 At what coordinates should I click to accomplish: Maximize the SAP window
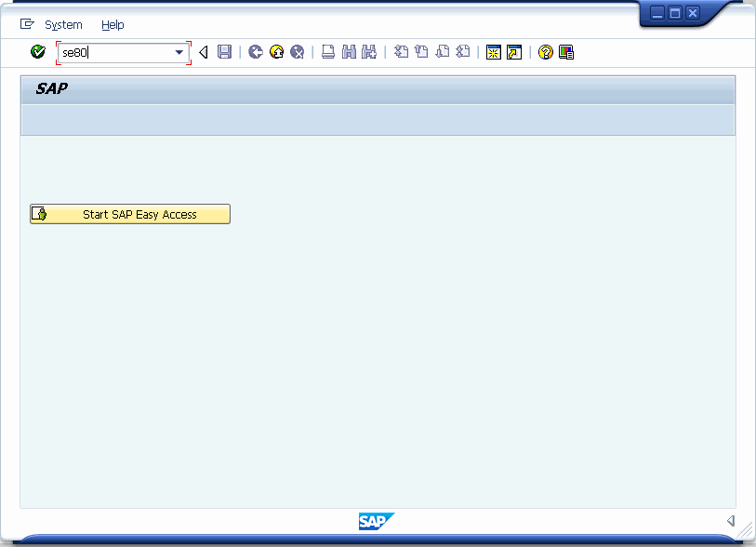click(x=675, y=13)
